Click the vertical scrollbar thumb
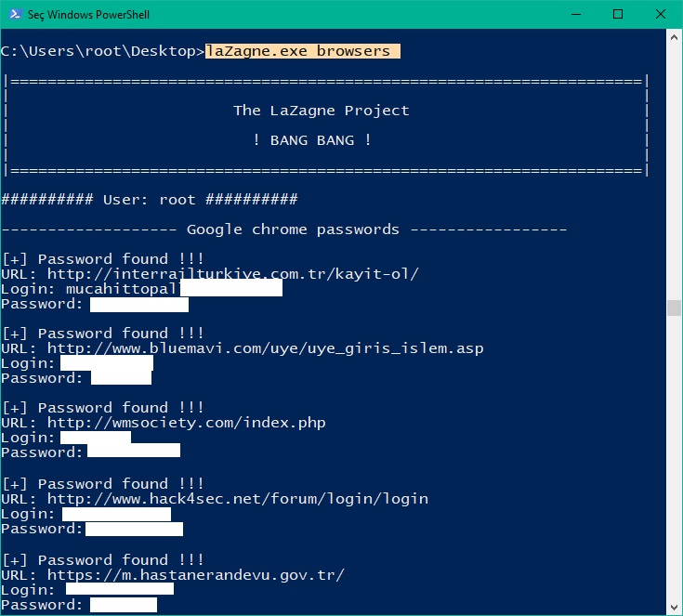The width and height of the screenshot is (683, 616). 674,308
